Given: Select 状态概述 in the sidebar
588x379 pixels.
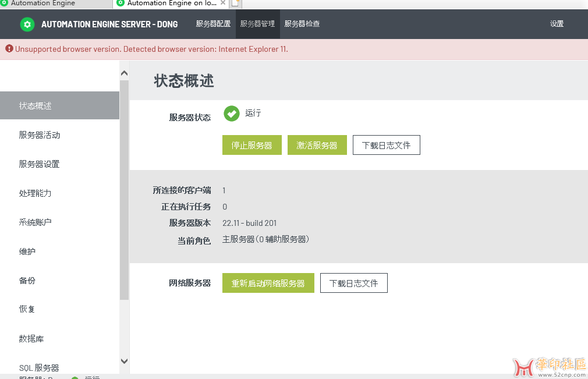Looking at the screenshot, I should [x=59, y=106].
